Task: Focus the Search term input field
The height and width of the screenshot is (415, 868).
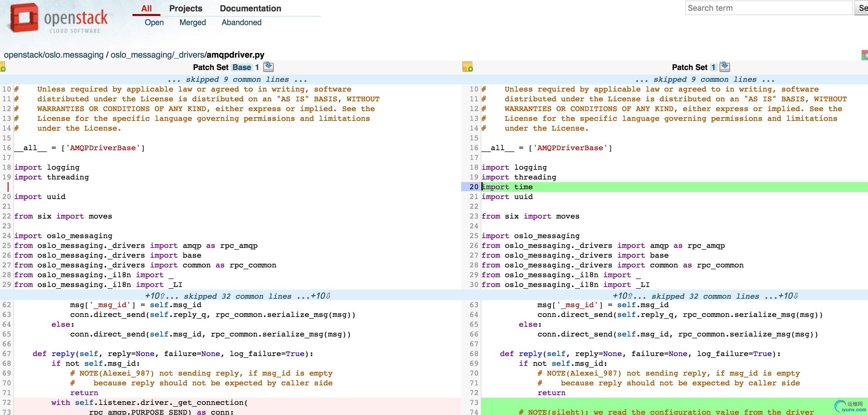Action: click(769, 8)
